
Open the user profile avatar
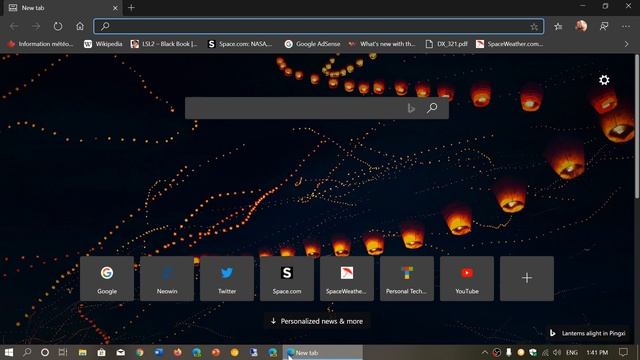pyautogui.click(x=581, y=26)
